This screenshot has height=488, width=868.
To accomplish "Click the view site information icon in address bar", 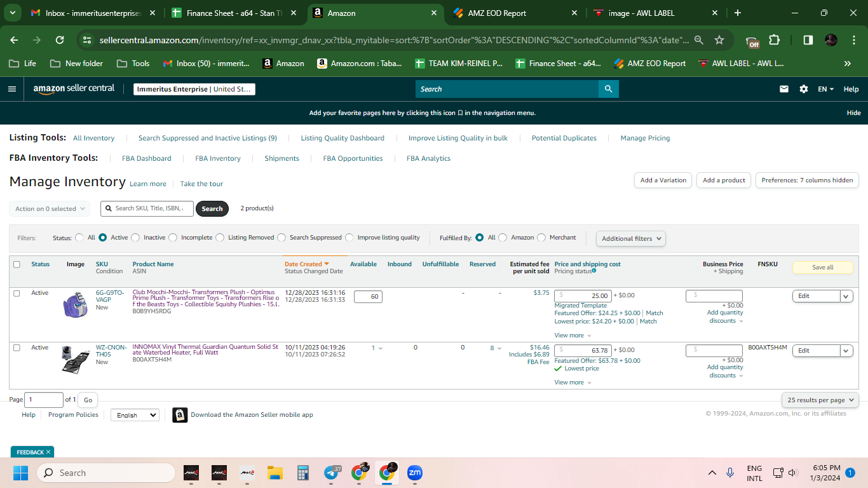I will click(88, 40).
